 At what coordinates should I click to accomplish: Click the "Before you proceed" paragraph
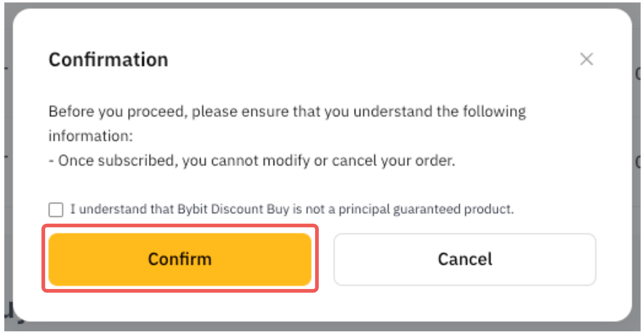(x=287, y=112)
